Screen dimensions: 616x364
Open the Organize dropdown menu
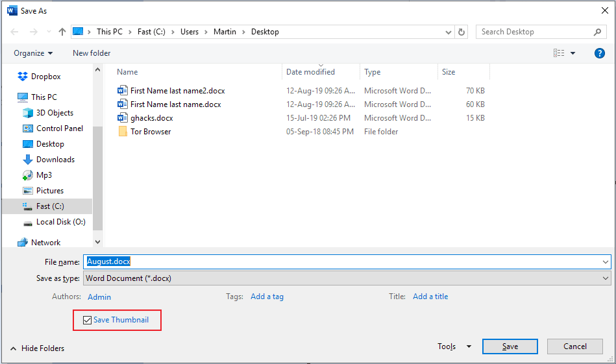tap(33, 53)
